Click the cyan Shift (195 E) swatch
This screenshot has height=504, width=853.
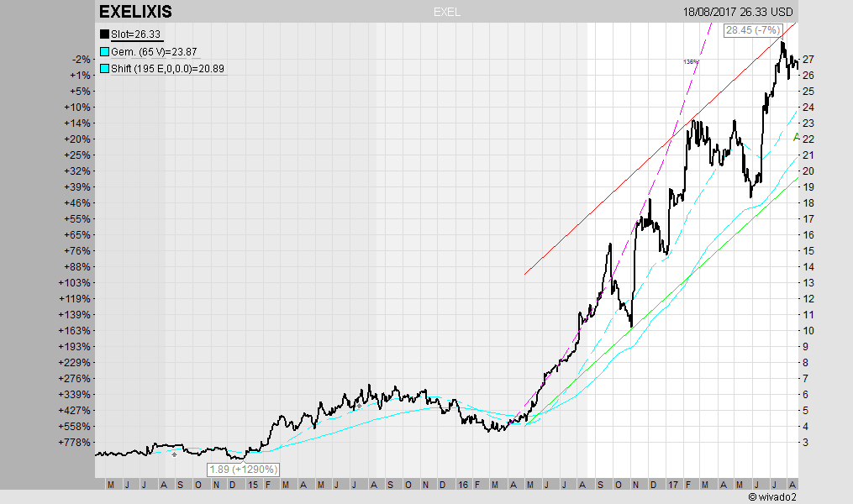tap(104, 69)
